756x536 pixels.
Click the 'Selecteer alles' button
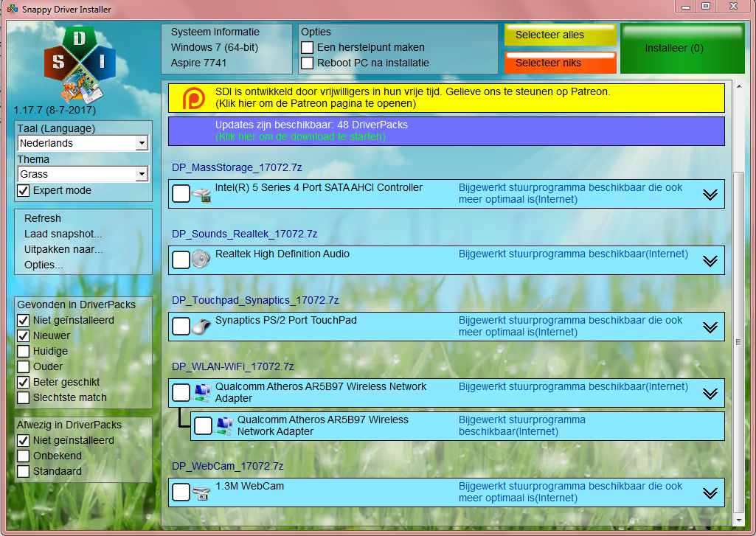(x=561, y=35)
